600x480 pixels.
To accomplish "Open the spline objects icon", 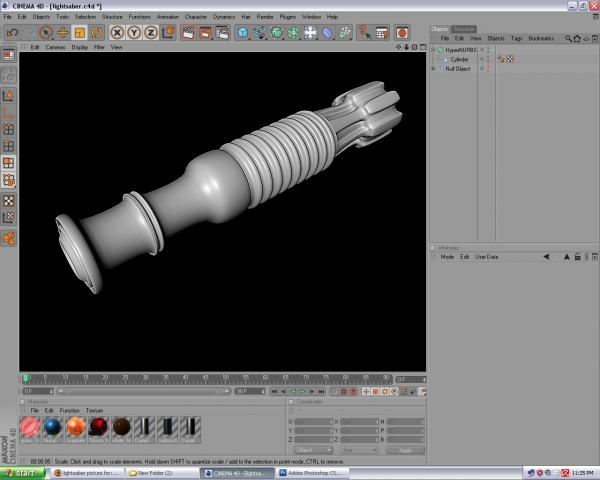I will (259, 33).
